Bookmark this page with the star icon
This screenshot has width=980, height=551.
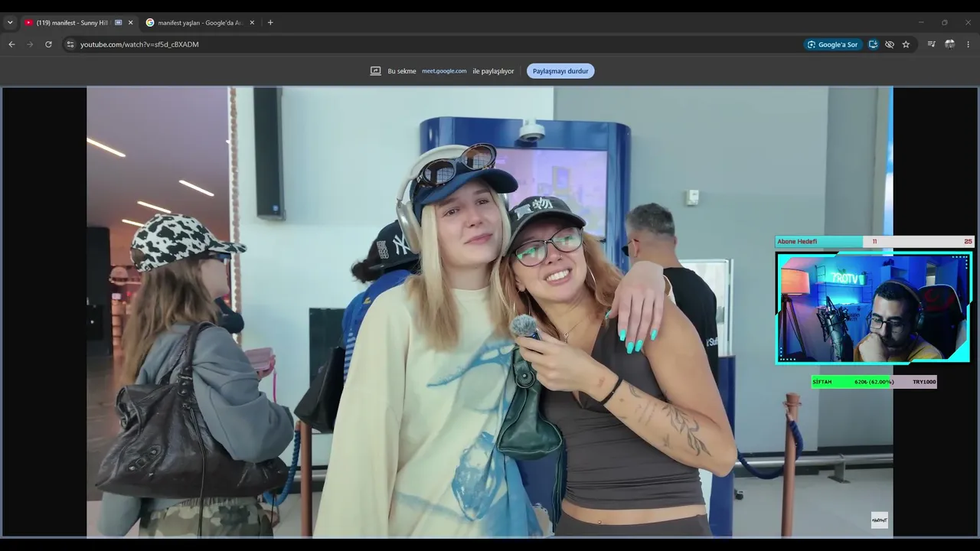tap(906, 44)
